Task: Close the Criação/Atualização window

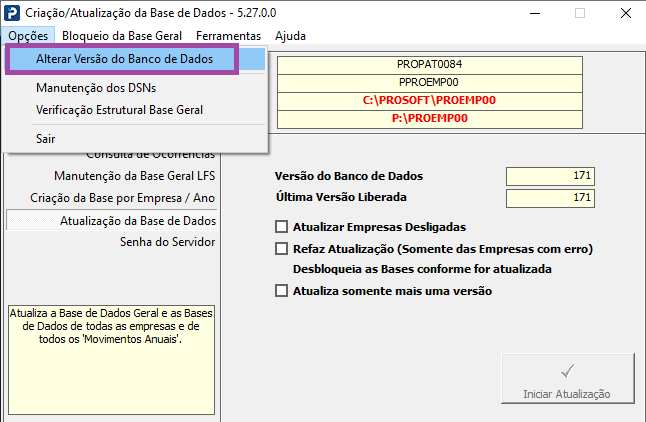Action: click(x=626, y=13)
